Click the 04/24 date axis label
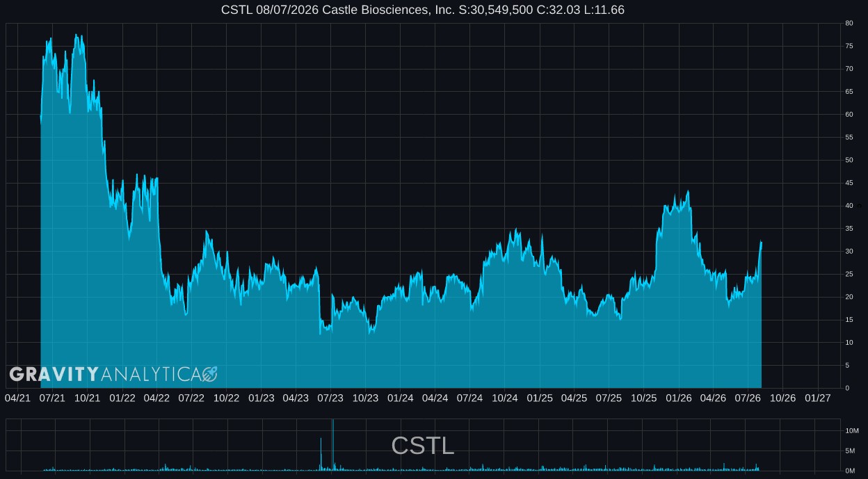868x479 pixels. [435, 398]
